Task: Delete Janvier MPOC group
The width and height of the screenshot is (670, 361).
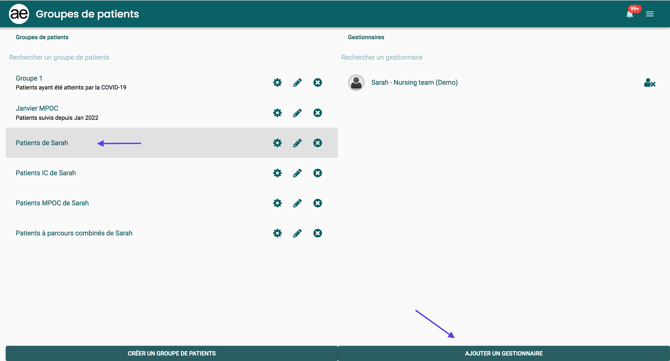Action: 317,113
